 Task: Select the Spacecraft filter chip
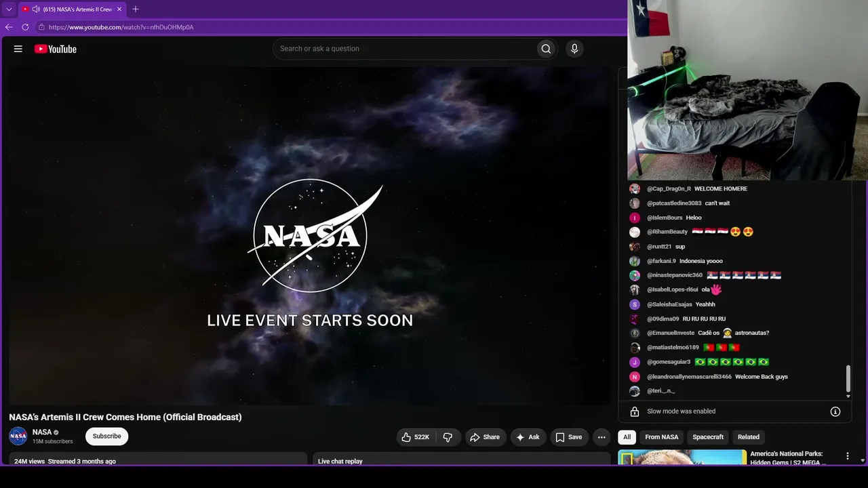708,437
